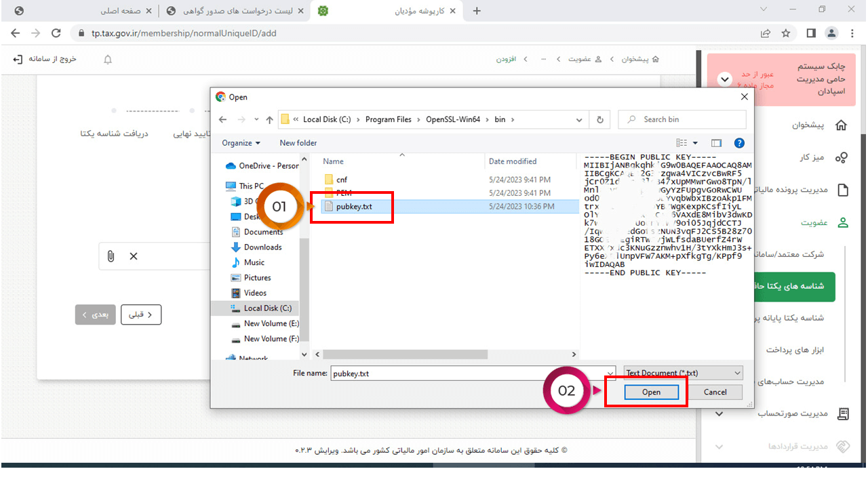Image resolution: width=868 pixels, height=488 pixels.
Task: Click the paperclip attachment icon
Action: (x=111, y=256)
